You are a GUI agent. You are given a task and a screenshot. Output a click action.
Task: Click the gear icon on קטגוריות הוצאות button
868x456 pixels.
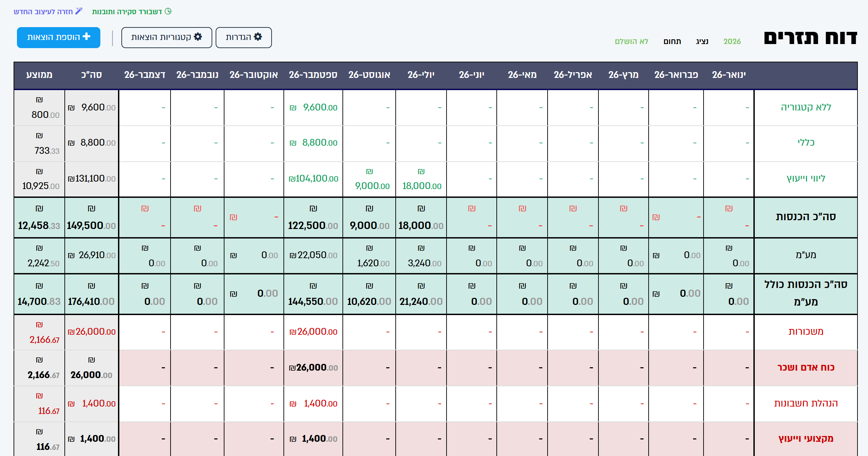(x=198, y=37)
